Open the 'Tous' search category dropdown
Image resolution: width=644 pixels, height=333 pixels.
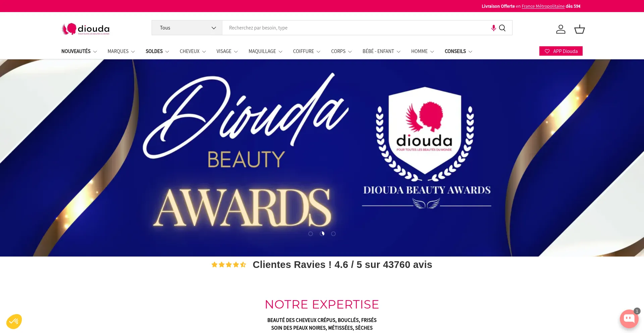[186, 28]
